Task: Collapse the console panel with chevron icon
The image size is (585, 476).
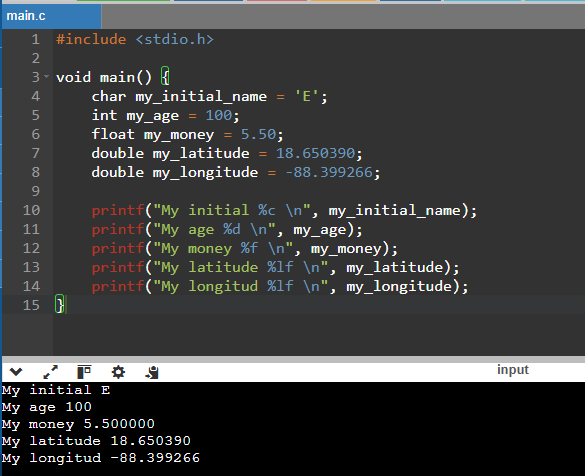Action: pos(16,372)
